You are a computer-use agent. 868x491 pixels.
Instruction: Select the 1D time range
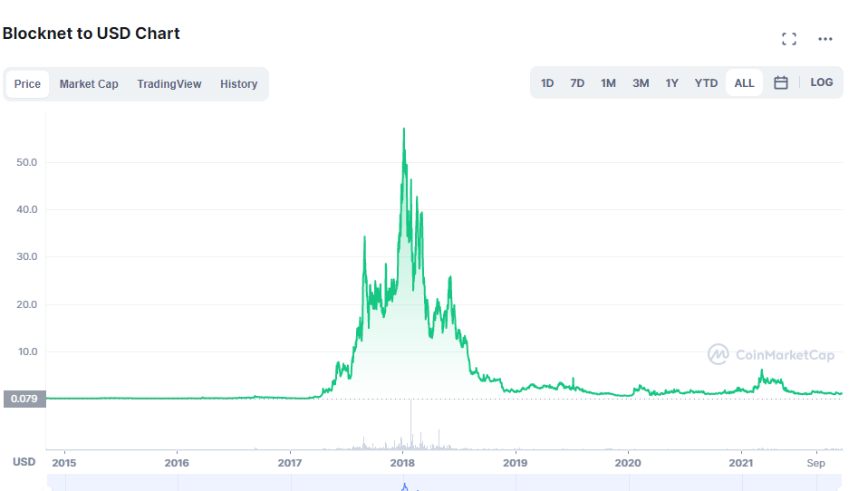point(547,83)
